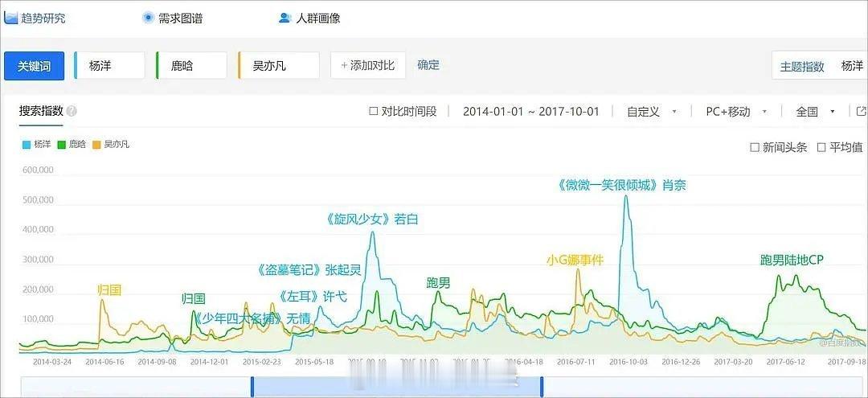Viewport: 868px width, 398px height.
Task: Select the 吴亦凡 keyword field
Action: [x=278, y=66]
